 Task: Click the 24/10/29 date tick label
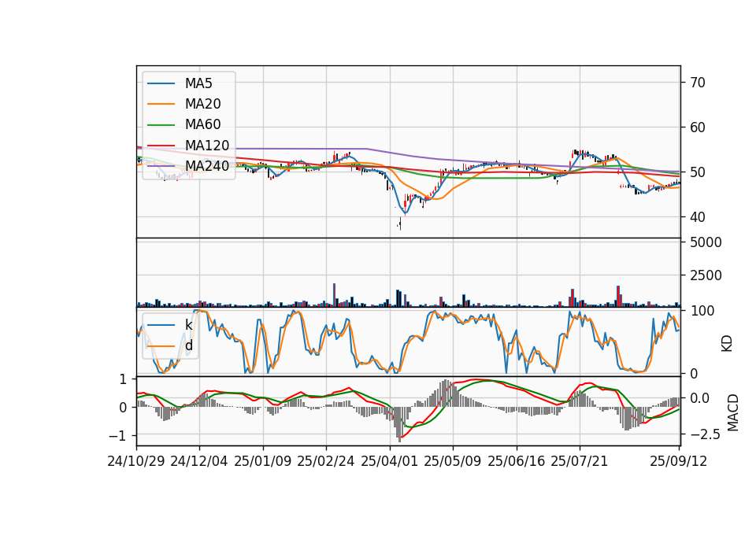pyautogui.click(x=136, y=462)
